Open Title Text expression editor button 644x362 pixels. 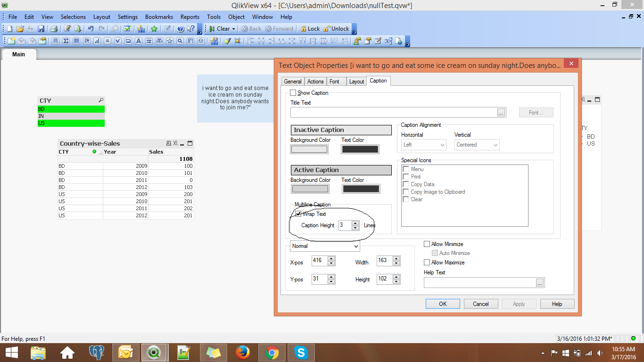pos(501,113)
